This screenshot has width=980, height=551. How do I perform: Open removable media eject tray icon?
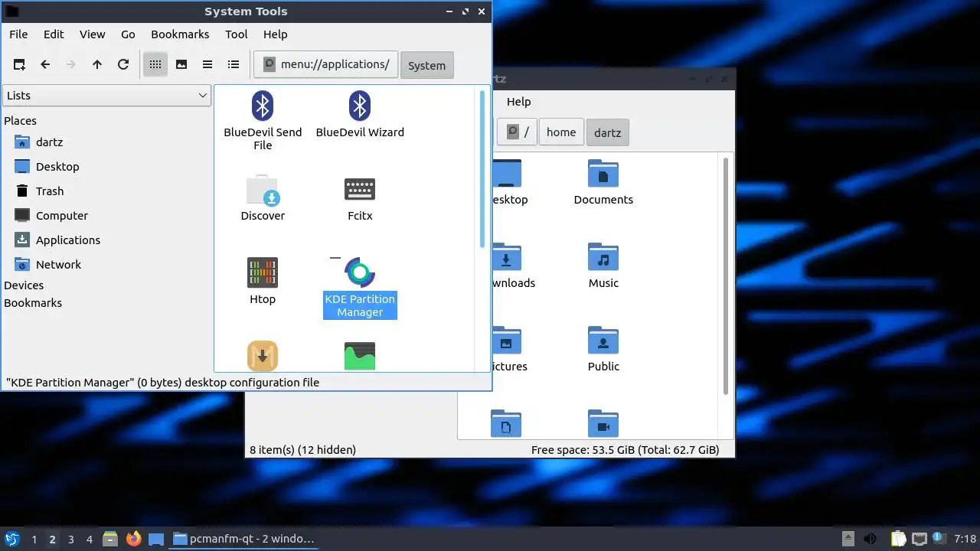(x=848, y=539)
